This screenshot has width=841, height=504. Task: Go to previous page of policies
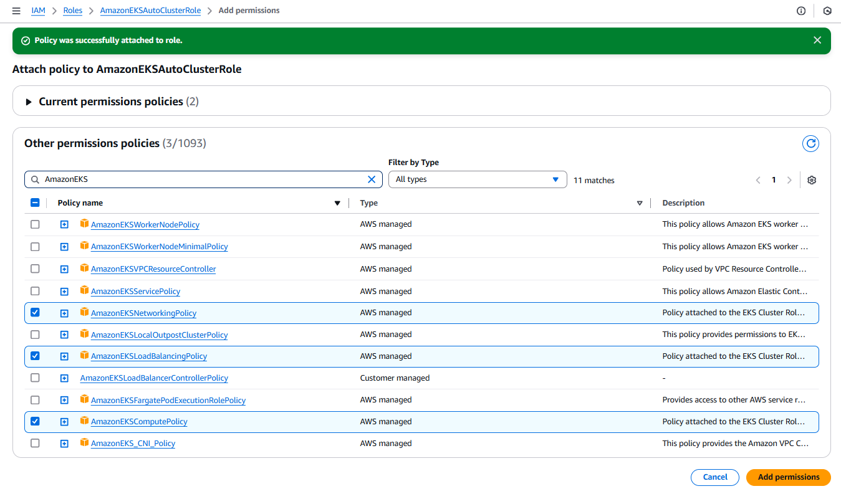pyautogui.click(x=758, y=180)
